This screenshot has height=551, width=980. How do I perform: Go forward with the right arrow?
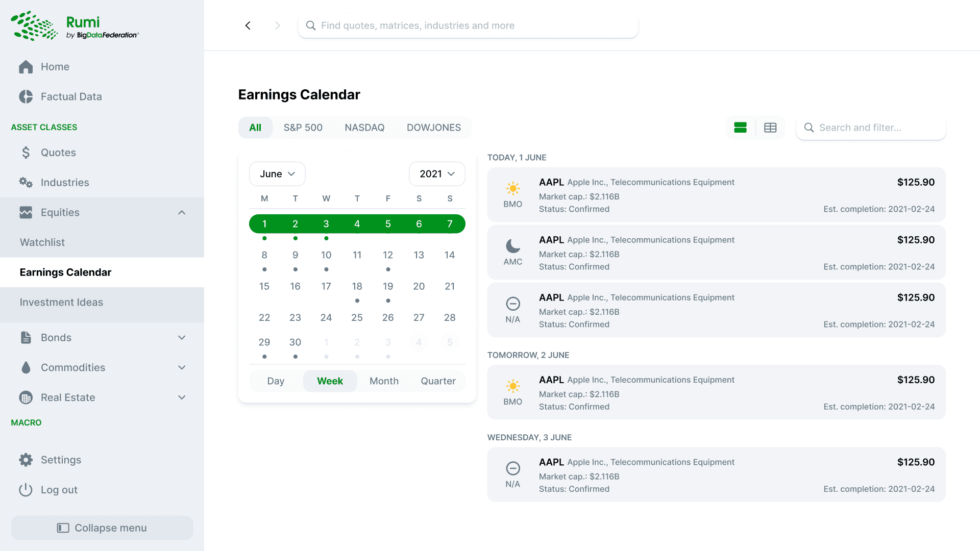click(278, 26)
